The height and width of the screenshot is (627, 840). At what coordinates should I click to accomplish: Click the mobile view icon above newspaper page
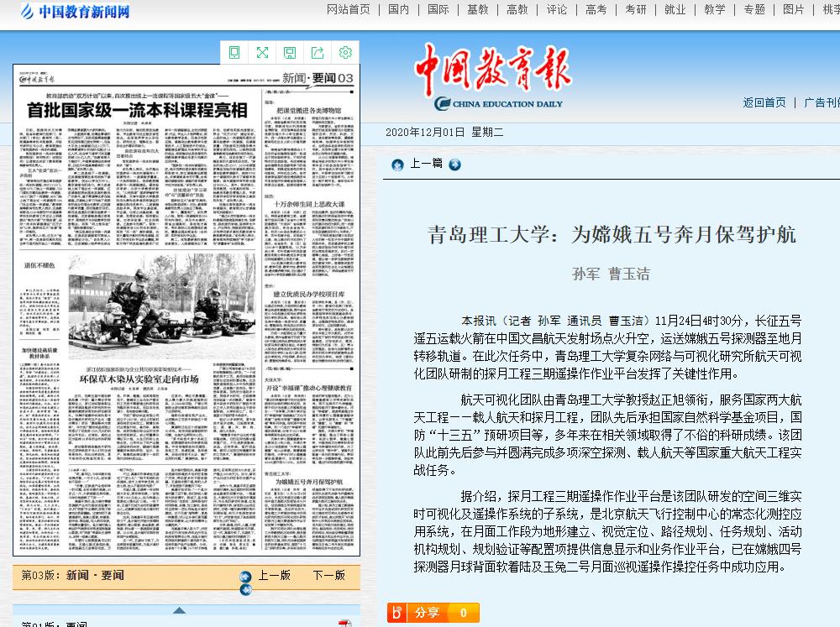pyautogui.click(x=234, y=53)
